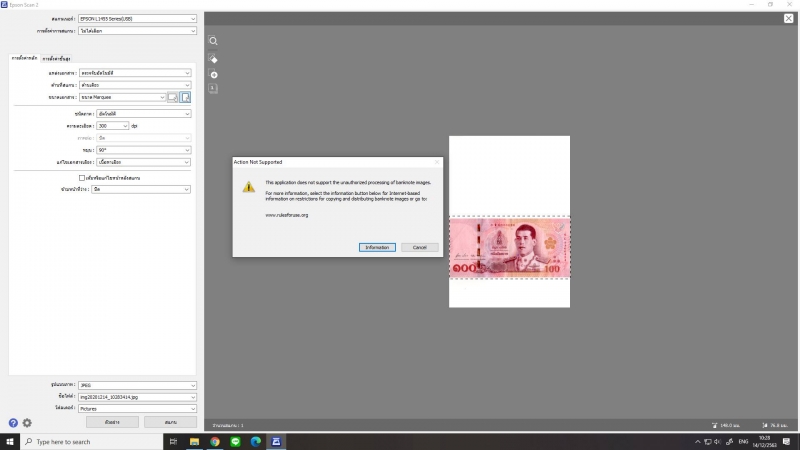Click the 76.8 height value in status bar

coord(779,425)
